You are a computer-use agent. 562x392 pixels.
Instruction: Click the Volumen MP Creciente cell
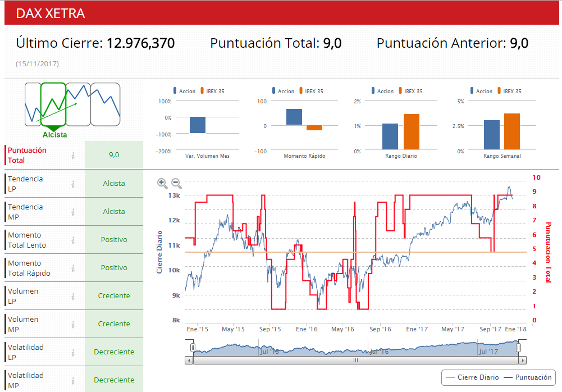[x=114, y=324]
